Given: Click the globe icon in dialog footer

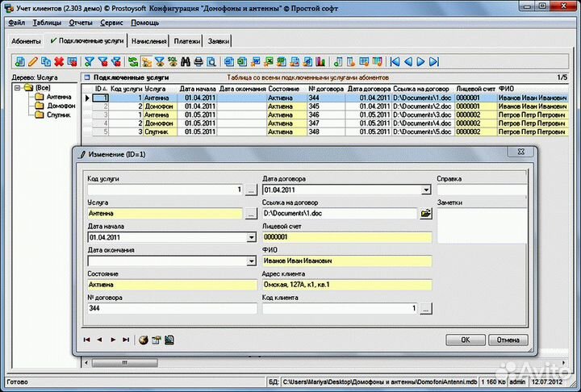Looking at the screenshot, I should (x=144, y=340).
